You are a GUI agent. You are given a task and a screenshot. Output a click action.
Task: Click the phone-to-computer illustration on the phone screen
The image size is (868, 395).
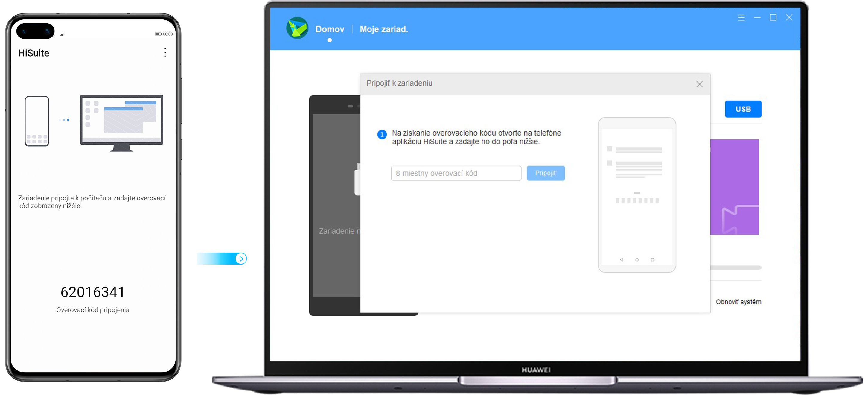point(94,123)
